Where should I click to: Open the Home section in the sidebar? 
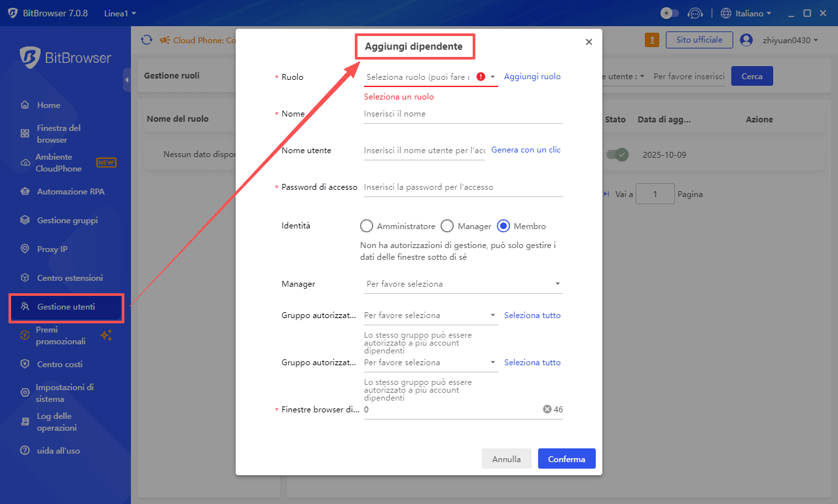click(47, 105)
